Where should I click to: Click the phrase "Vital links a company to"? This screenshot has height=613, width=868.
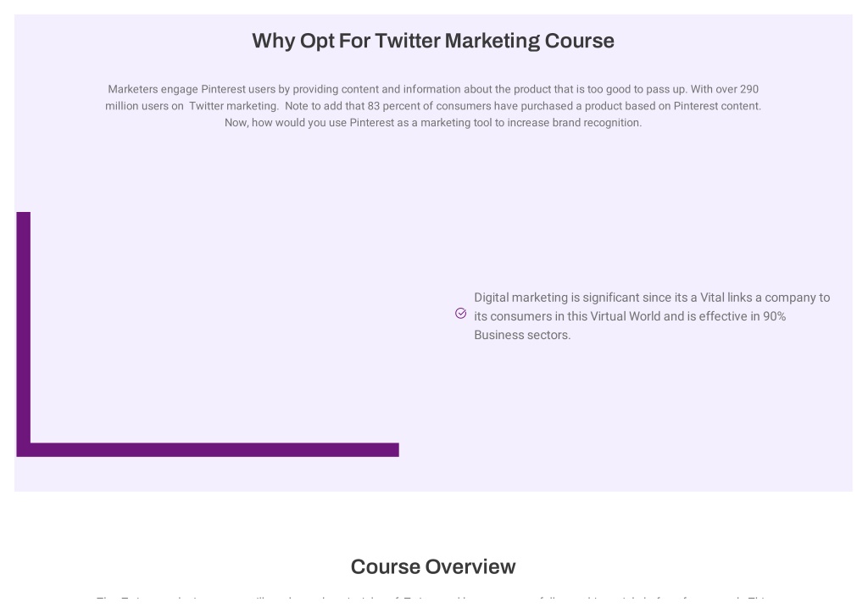[x=765, y=298]
